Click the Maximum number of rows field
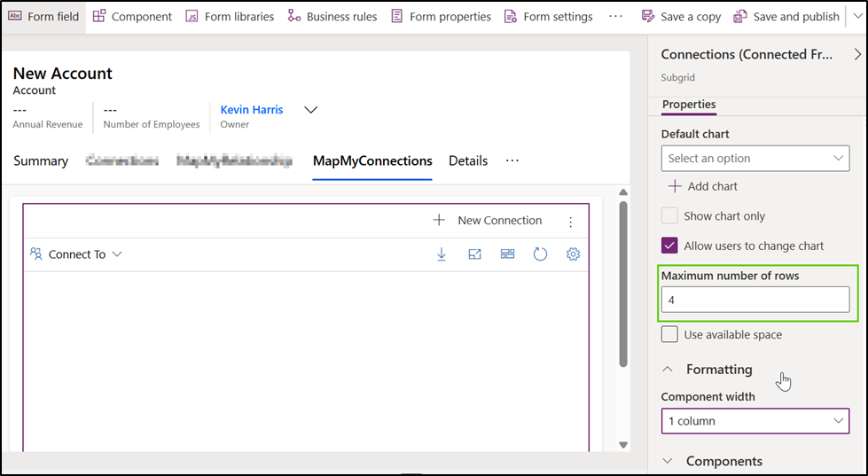 (755, 300)
